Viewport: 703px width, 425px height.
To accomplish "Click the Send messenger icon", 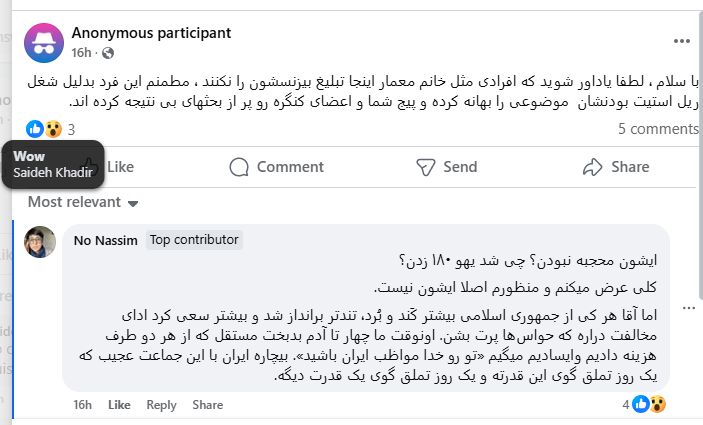I will (x=425, y=167).
